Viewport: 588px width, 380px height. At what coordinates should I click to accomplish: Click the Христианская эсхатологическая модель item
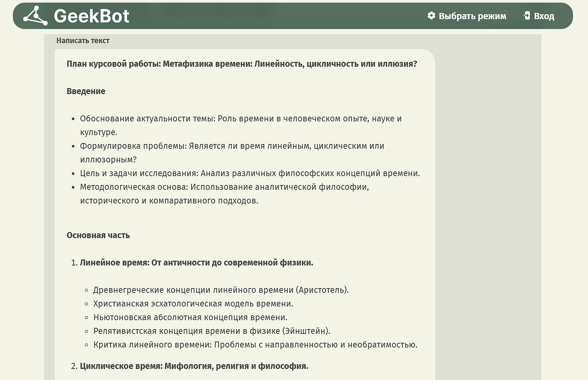193,304
